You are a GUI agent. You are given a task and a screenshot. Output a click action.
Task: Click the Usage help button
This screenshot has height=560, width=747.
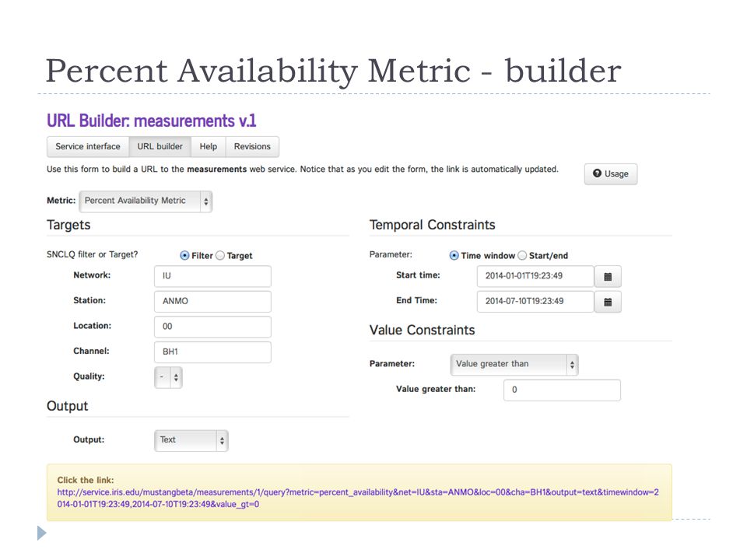click(x=610, y=173)
